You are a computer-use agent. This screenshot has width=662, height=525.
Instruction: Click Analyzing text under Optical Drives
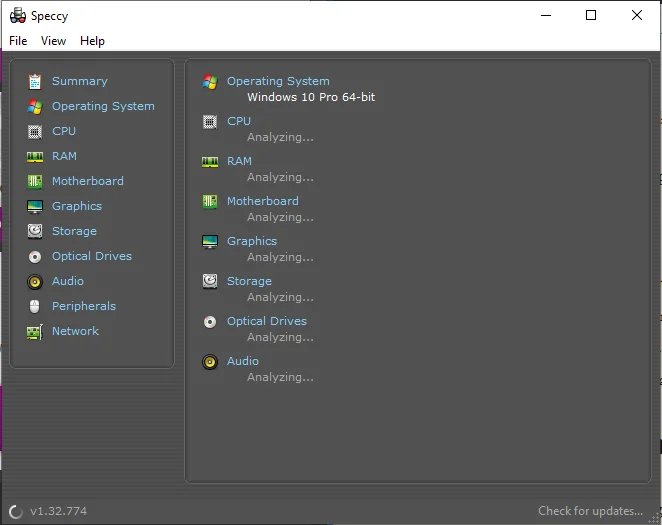280,338
